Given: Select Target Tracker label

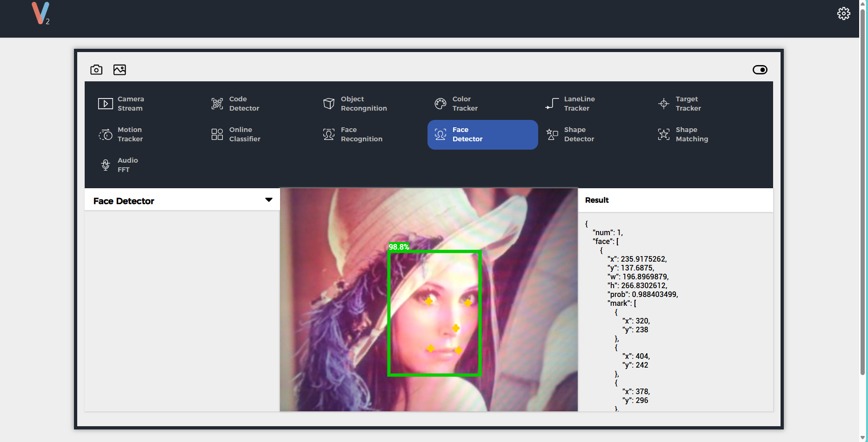Looking at the screenshot, I should [x=688, y=104].
